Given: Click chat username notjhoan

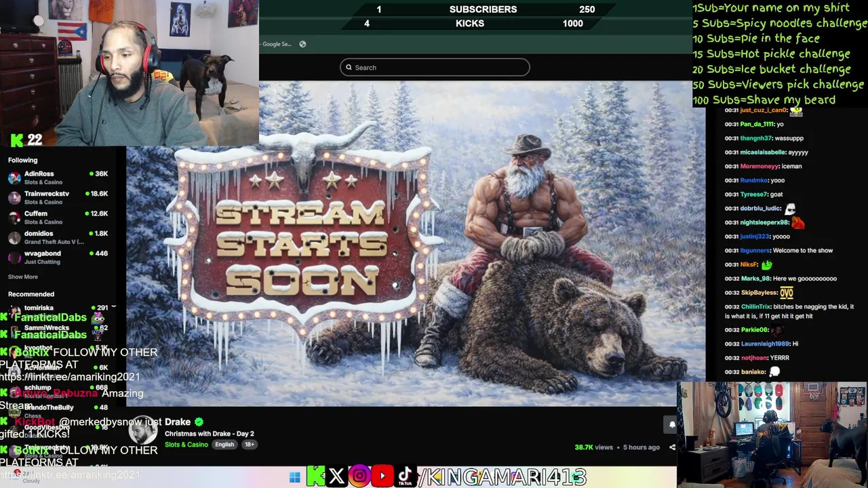Looking at the screenshot, I should [753, 358].
